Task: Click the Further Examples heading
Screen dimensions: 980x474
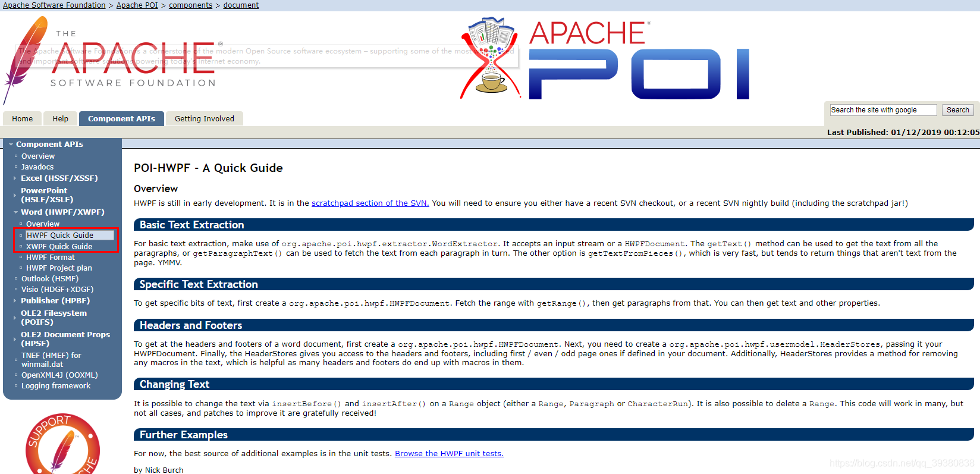Action: (184, 435)
